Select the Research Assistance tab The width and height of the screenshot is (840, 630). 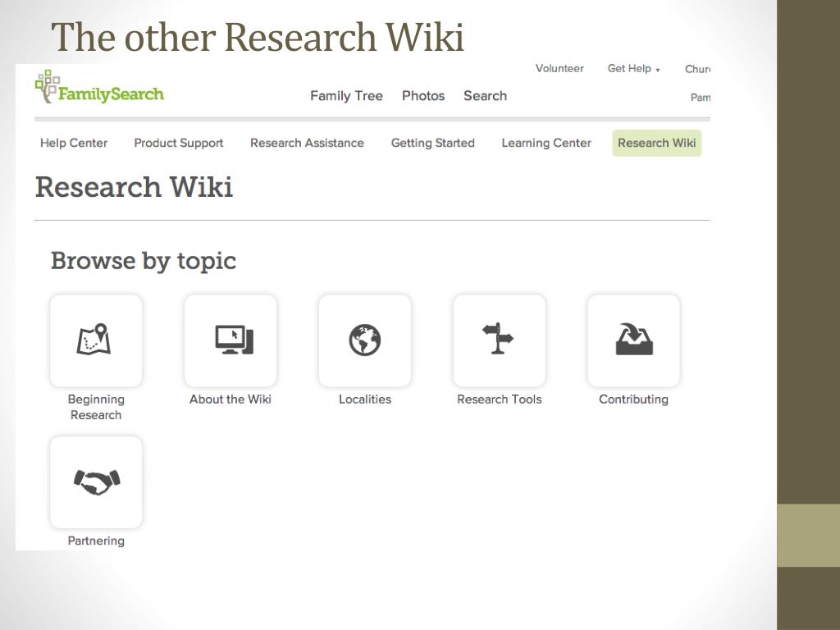click(x=307, y=143)
